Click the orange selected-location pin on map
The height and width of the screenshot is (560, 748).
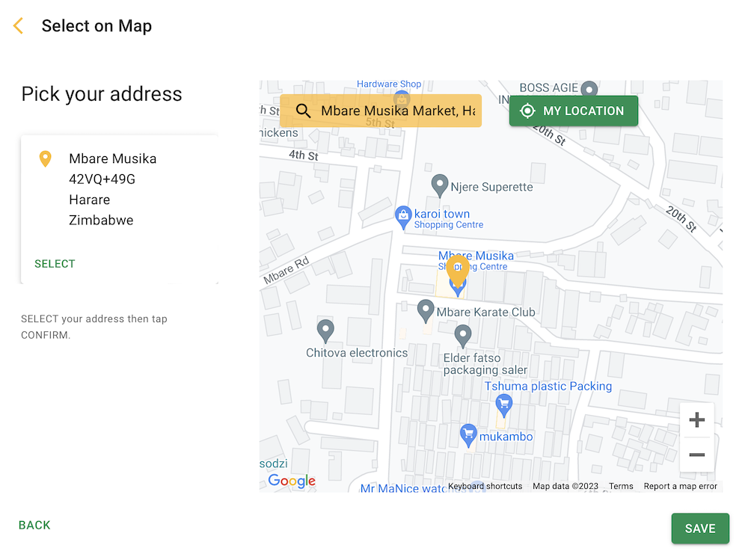(x=458, y=271)
